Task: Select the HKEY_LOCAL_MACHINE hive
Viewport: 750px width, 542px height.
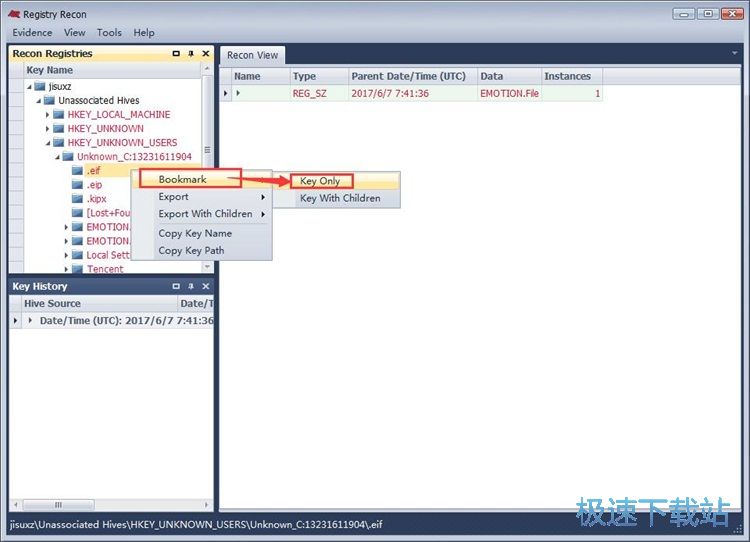Action: (x=119, y=115)
